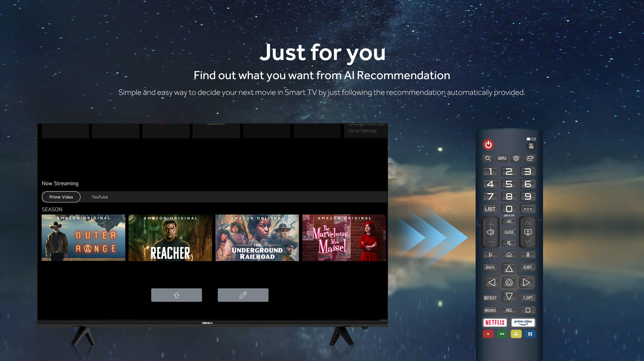
Task: Click the Go to Settings link on TV
Action: tap(363, 131)
